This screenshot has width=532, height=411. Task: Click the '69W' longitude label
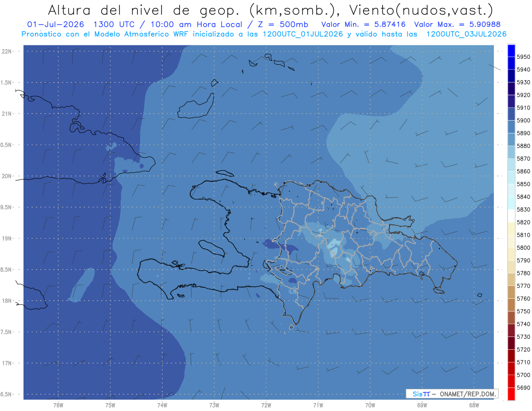(422, 405)
